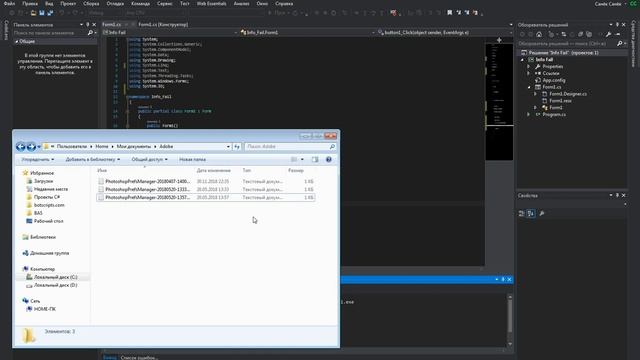Open the Общий доступ dropdown
640x360 pixels.
149,160
